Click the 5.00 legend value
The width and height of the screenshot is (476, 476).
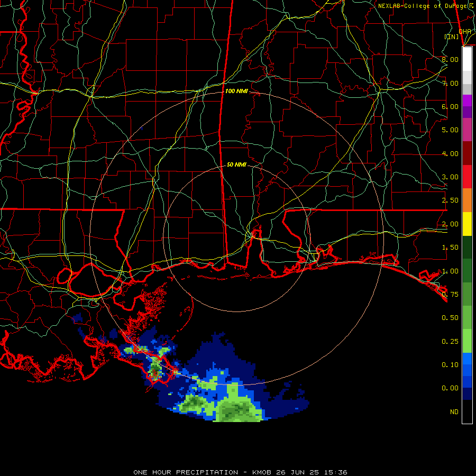(x=450, y=130)
